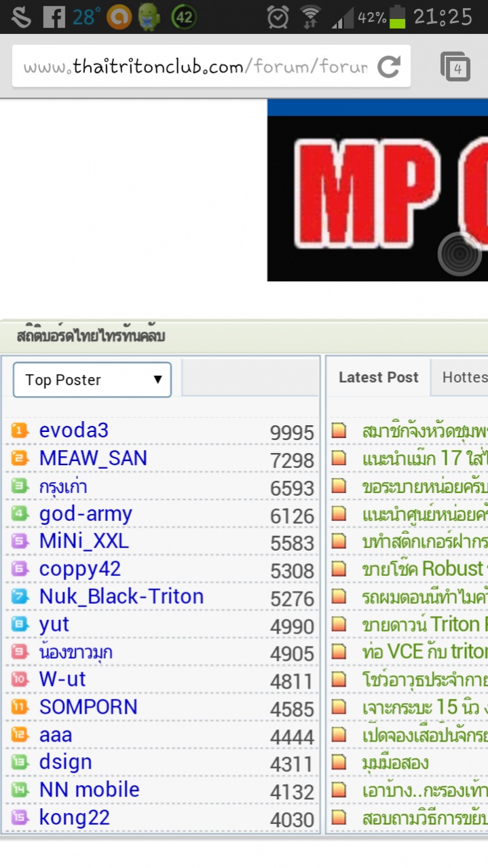Open kong22 user profile
Viewport: 488px width, 868px height.
75,818
